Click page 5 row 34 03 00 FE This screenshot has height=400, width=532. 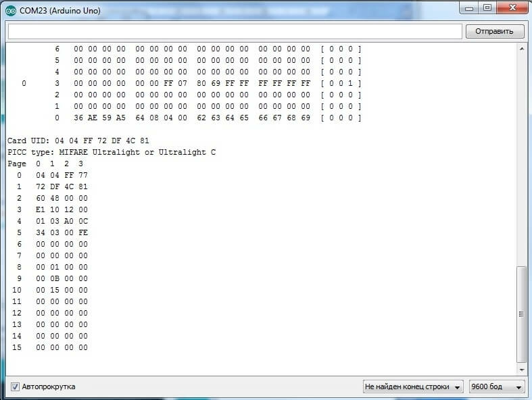(x=61, y=232)
